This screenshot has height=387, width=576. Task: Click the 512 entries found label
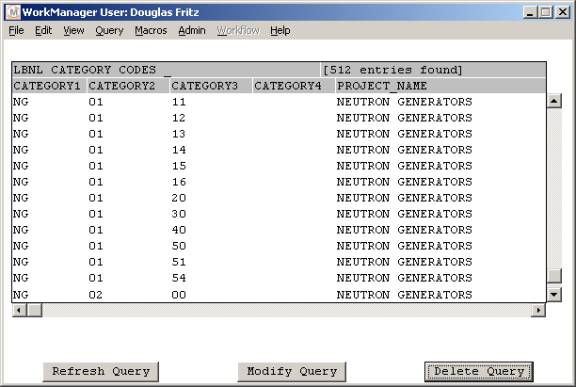click(392, 70)
